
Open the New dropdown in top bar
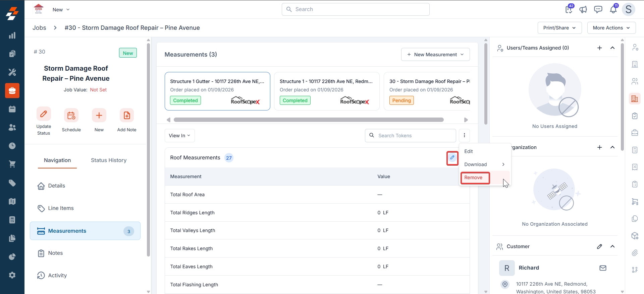(61, 10)
